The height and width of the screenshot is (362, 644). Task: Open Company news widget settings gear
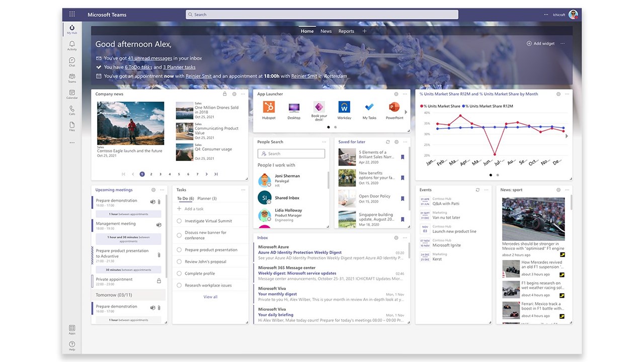234,94
